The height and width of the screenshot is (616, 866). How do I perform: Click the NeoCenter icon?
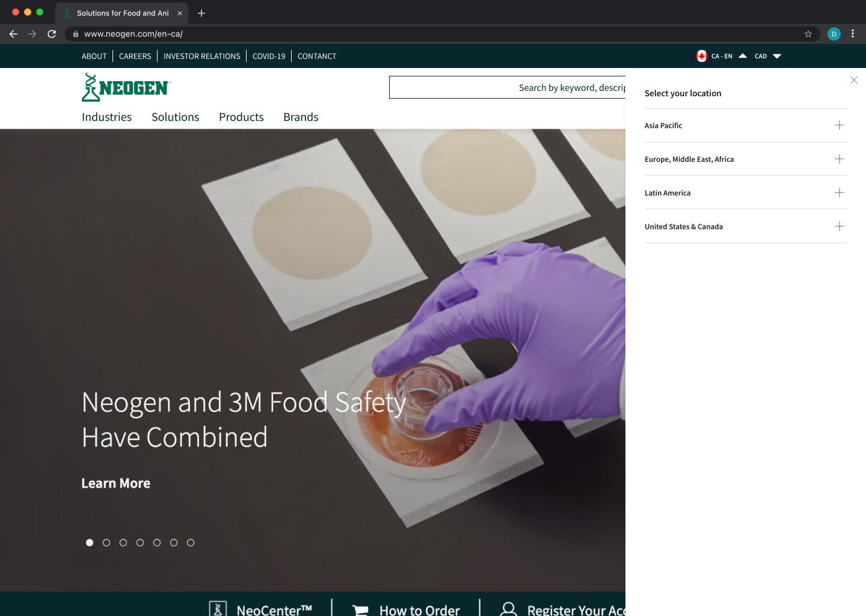218,609
